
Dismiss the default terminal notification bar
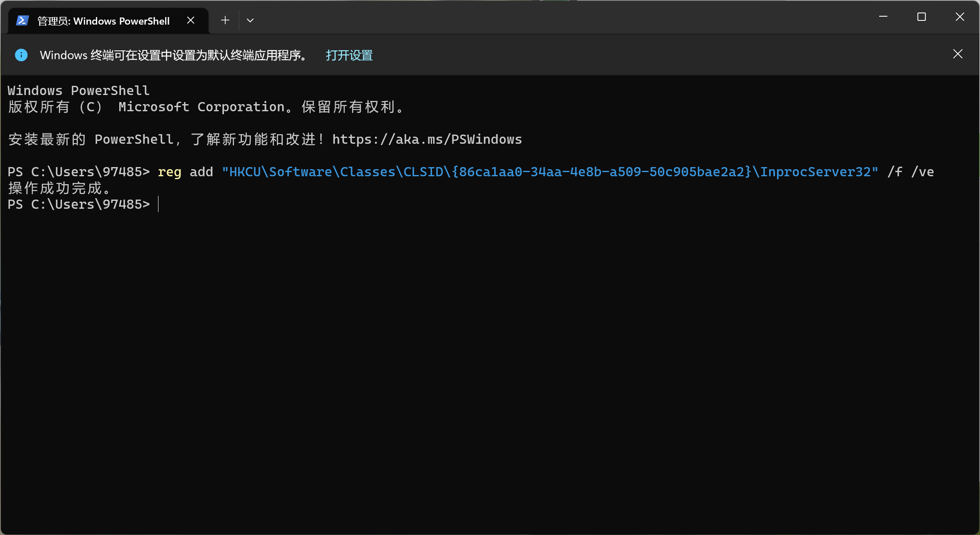(957, 54)
